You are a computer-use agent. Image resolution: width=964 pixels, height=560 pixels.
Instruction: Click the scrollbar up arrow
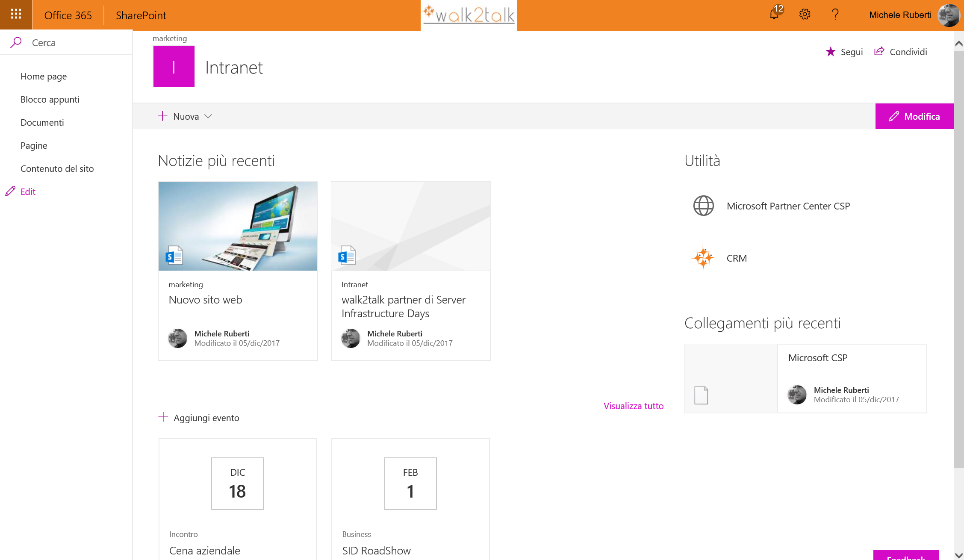click(959, 43)
